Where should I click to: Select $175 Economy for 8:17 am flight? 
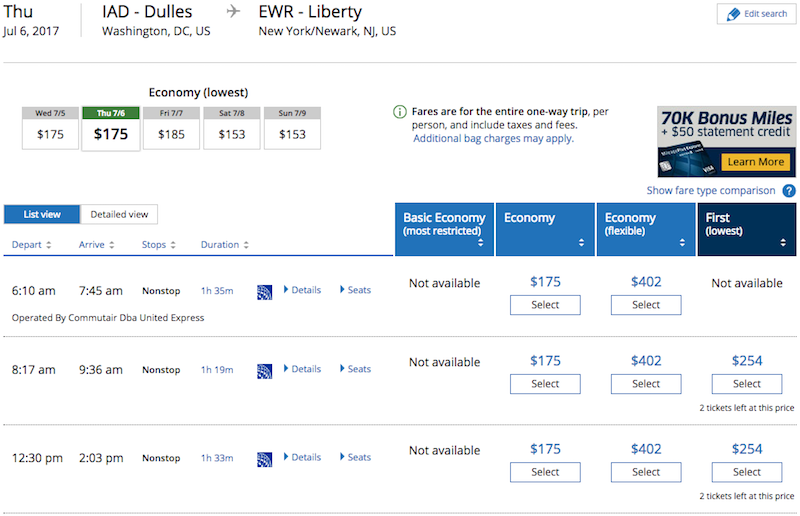coord(545,384)
